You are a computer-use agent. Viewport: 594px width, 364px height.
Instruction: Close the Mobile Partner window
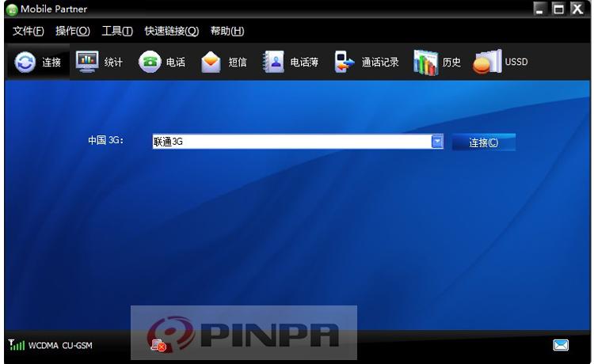click(x=577, y=9)
